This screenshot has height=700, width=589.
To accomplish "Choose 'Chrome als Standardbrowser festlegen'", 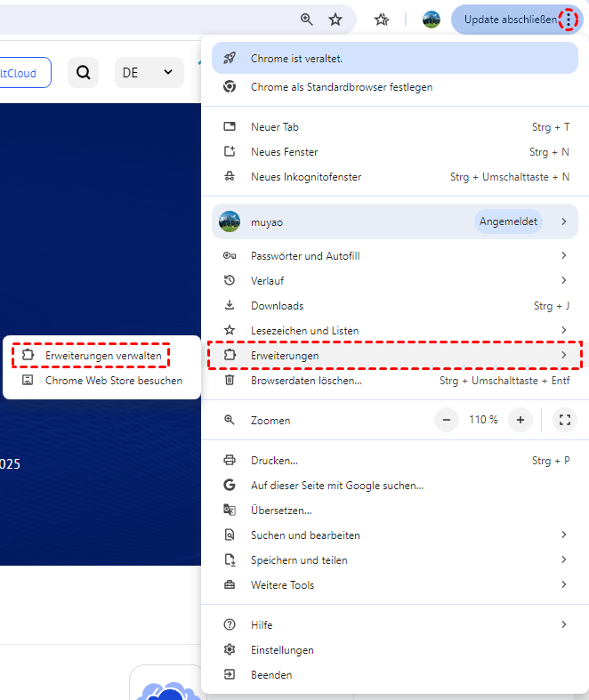I will 395,87.
